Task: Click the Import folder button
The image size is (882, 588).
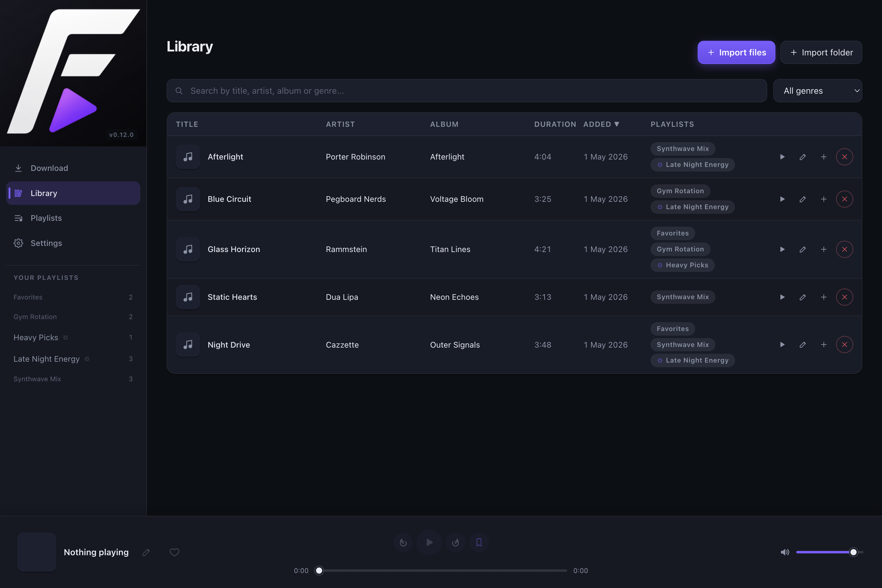Action: tap(821, 52)
